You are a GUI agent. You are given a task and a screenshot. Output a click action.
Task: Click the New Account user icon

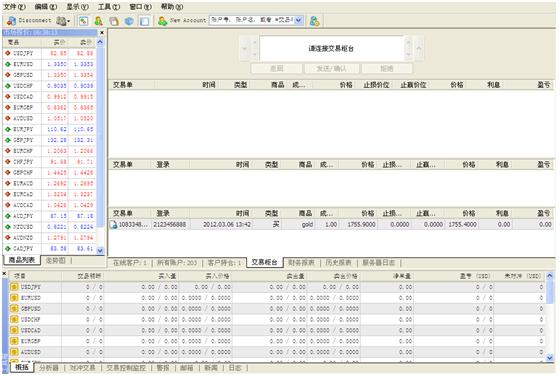tap(162, 21)
